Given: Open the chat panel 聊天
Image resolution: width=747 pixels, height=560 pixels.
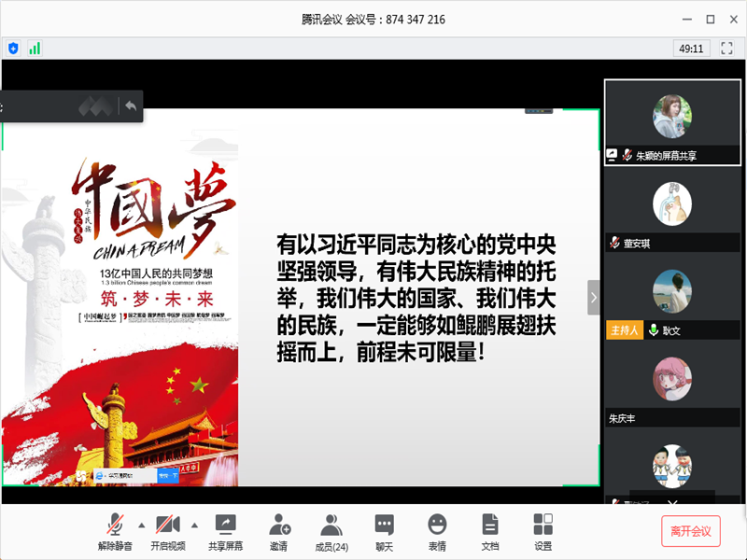Looking at the screenshot, I should click(384, 532).
